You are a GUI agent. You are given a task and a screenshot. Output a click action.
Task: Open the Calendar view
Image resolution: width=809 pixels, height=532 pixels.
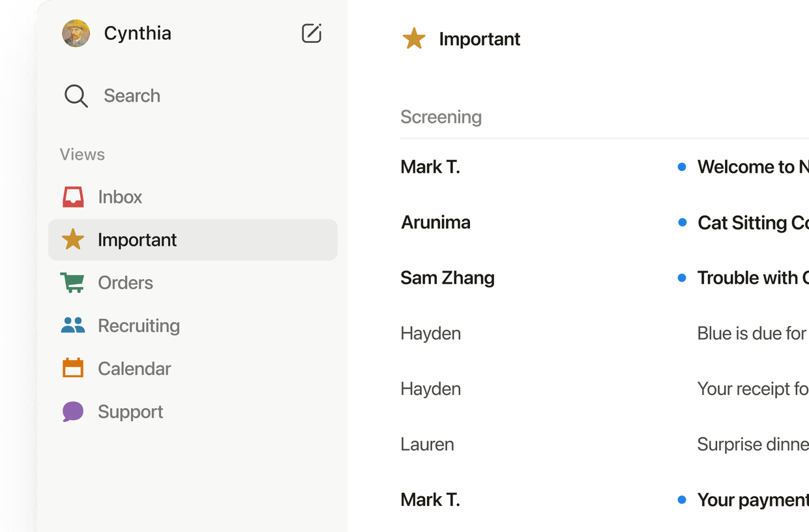pyautogui.click(x=134, y=369)
